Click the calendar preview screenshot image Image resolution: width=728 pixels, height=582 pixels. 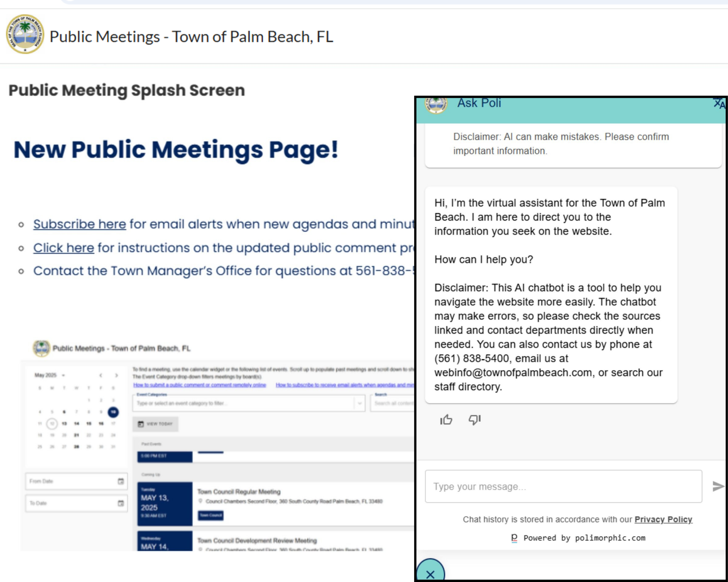coord(218,445)
